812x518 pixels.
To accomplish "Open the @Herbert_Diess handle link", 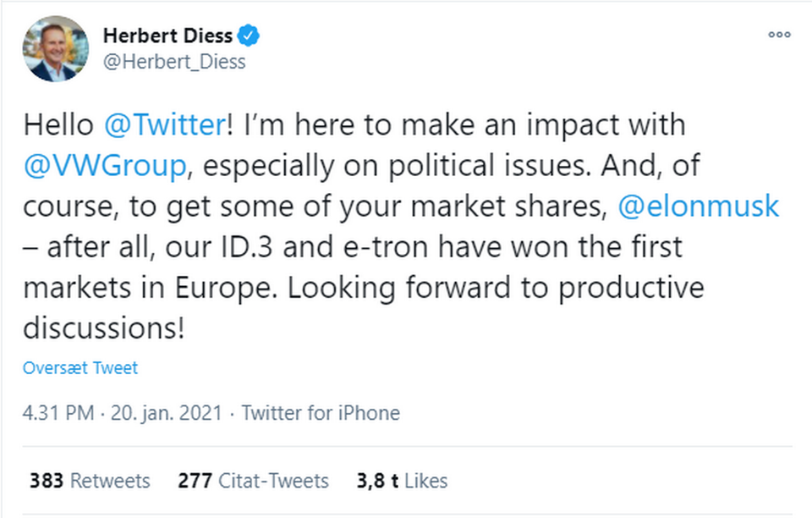I will pyautogui.click(x=174, y=62).
